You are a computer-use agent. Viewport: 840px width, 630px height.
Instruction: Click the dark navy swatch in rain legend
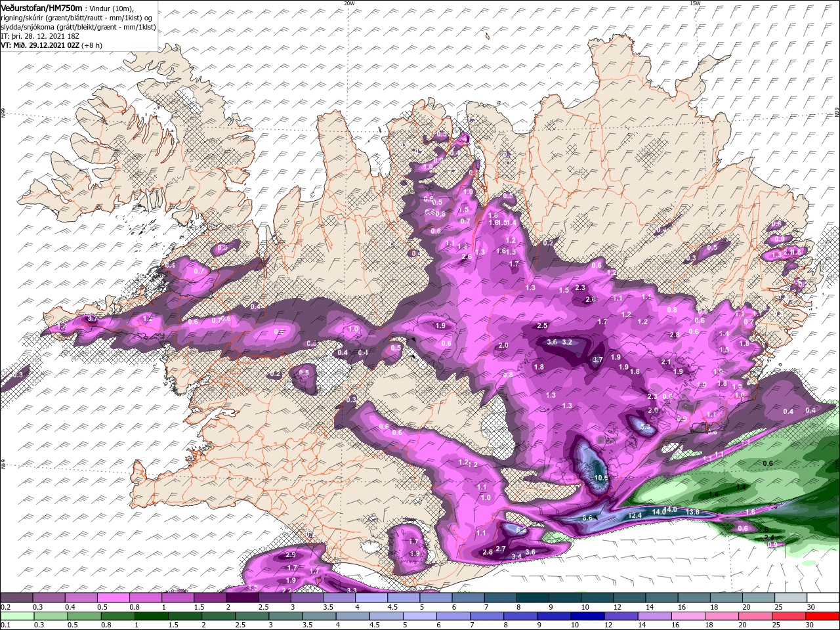coord(587,617)
